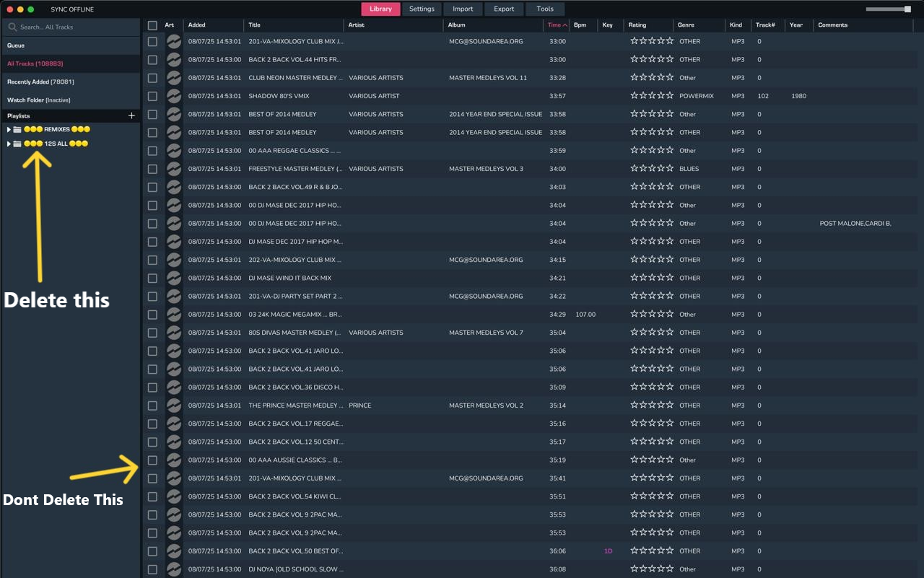Screen dimensions: 924x578
Task: Sort by the Time column header
Action: 554,25
